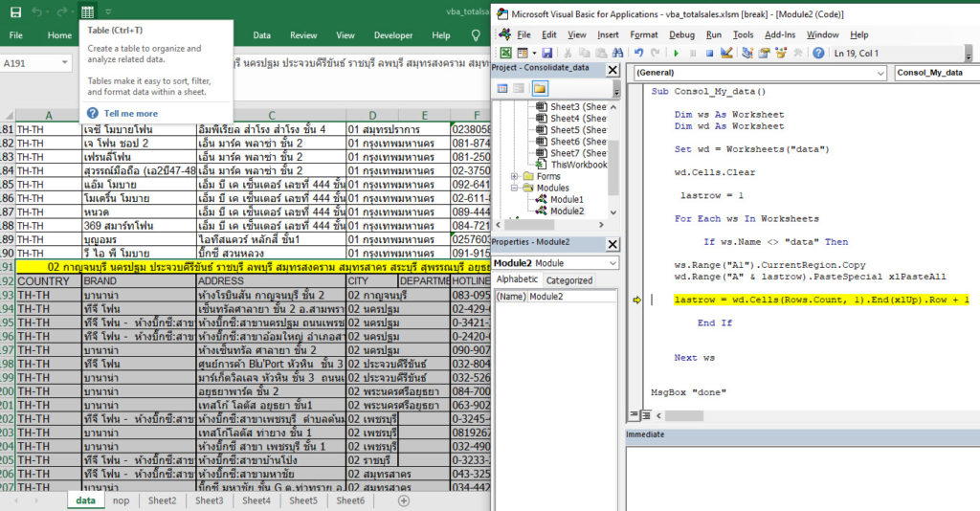Click View Code icon in Project panel
Screen dimensions: 980x511
[x=502, y=89]
